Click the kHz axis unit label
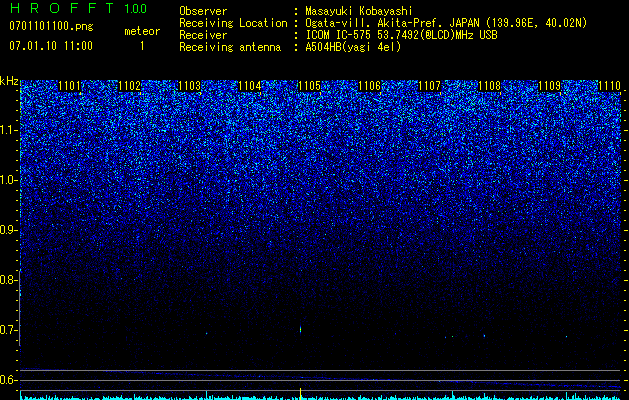Screen dimensions: 629x400 [x=9, y=81]
